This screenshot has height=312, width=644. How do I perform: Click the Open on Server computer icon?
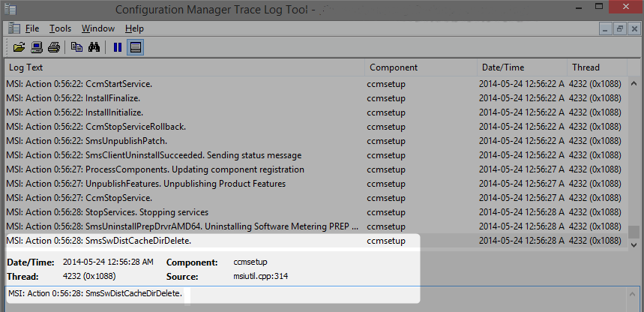pyautogui.click(x=36, y=47)
